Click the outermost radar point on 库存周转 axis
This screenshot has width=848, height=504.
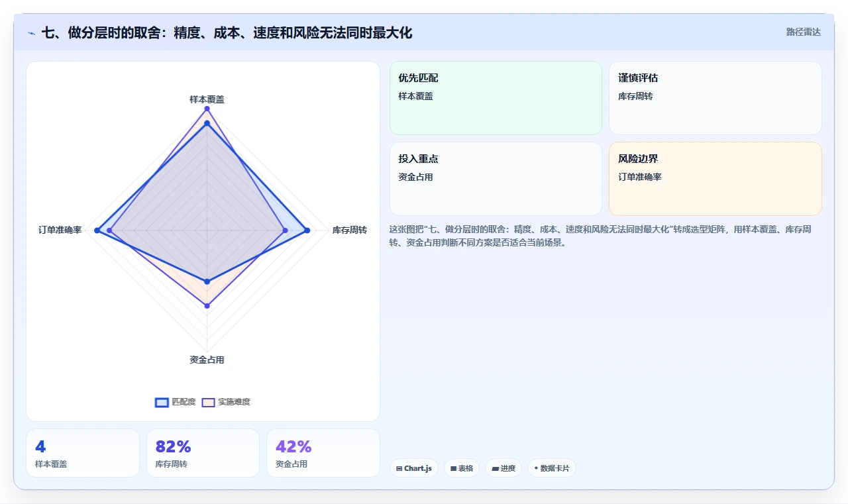[307, 230]
